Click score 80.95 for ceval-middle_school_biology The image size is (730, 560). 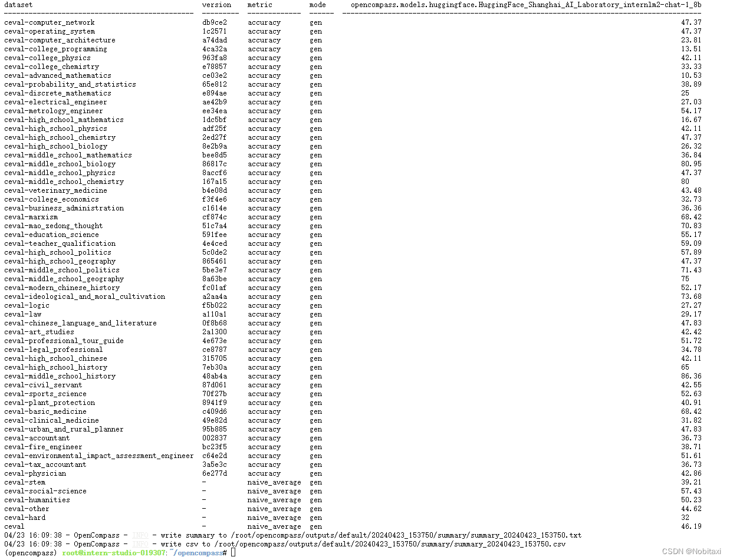coord(691,164)
